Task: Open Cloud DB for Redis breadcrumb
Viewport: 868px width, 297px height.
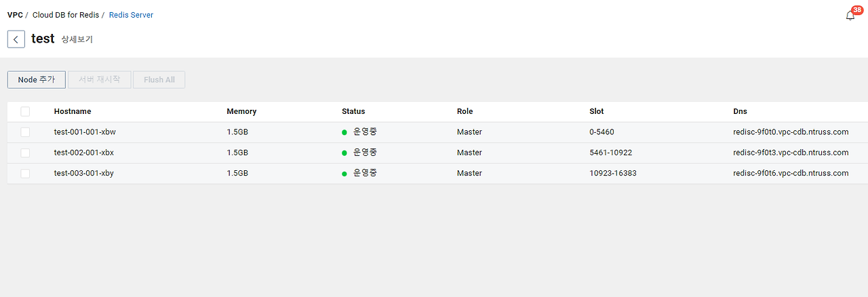Action: pos(66,15)
